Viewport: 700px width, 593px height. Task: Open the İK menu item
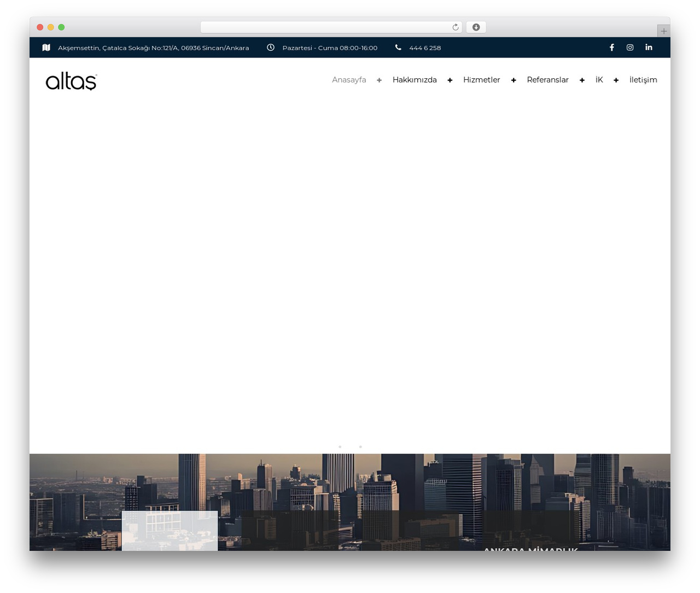coord(599,80)
